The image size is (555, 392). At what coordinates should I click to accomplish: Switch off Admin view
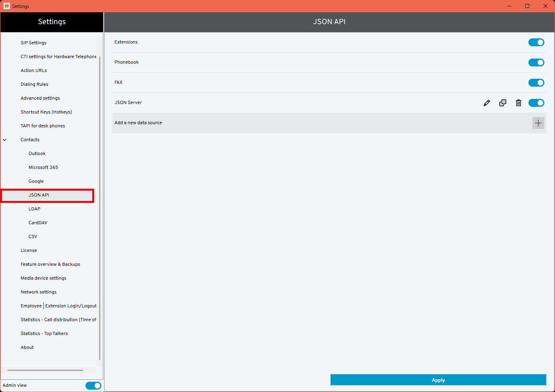coord(93,385)
